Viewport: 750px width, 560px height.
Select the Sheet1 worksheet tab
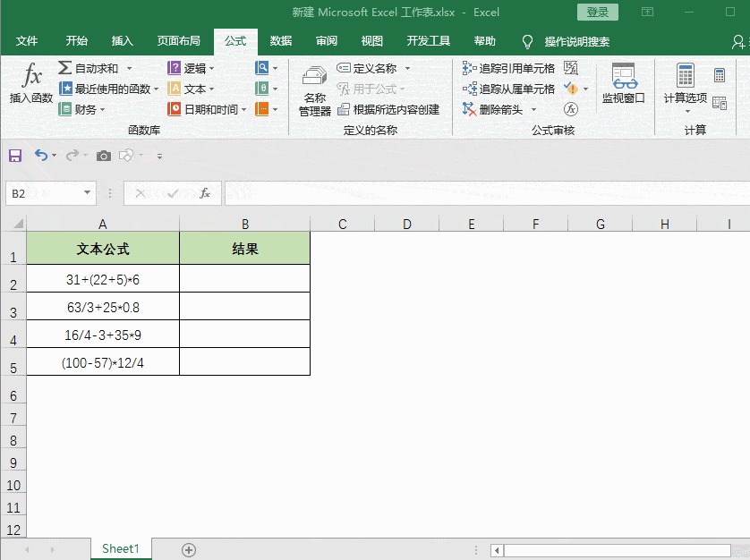click(121, 548)
